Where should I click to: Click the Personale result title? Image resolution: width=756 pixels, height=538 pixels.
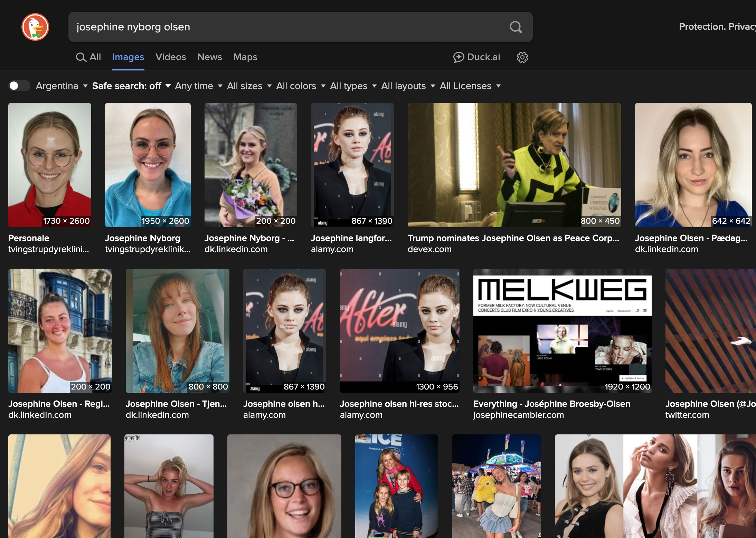coord(29,238)
